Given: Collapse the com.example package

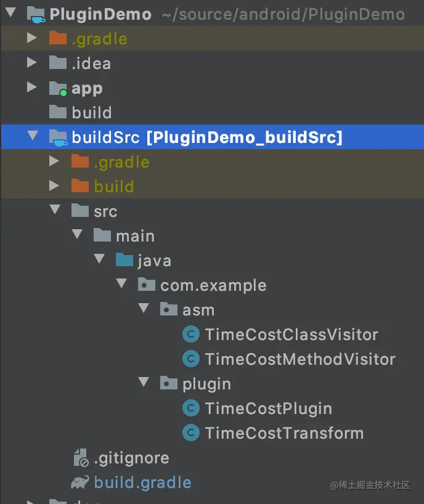Looking at the screenshot, I should tap(121, 285).
